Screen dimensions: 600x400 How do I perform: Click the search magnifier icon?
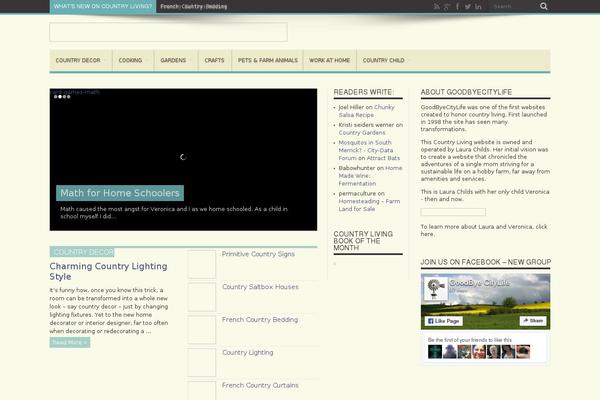(544, 6)
